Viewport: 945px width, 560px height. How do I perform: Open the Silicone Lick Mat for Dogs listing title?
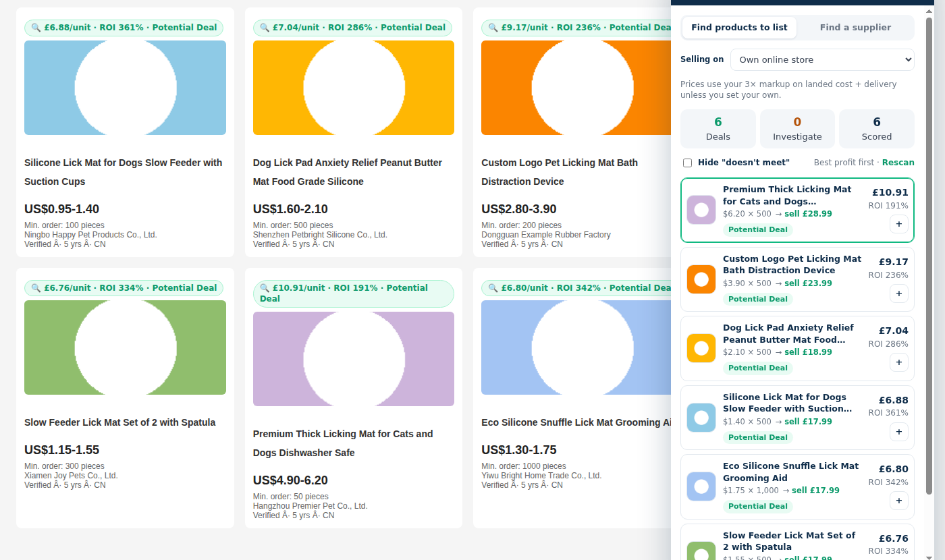pyautogui.click(x=124, y=172)
